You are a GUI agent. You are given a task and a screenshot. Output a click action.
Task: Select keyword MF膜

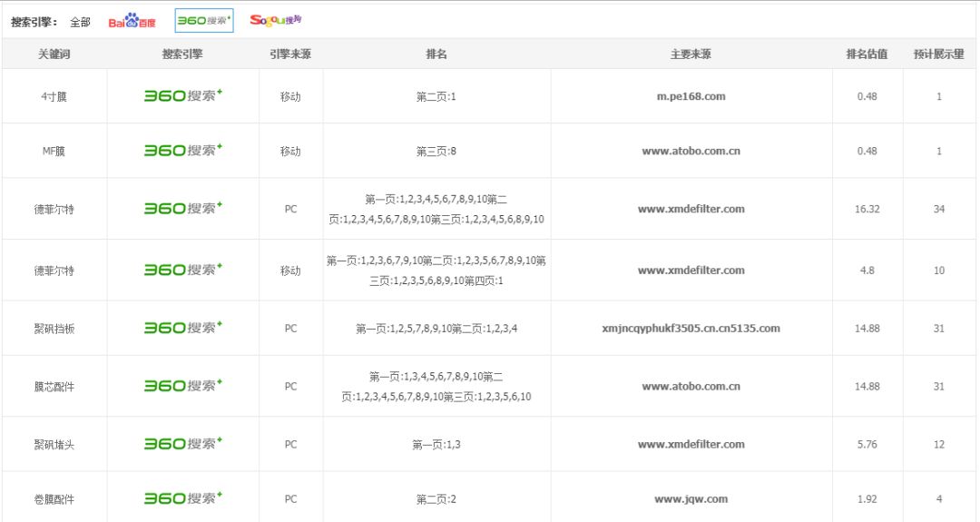[54, 151]
